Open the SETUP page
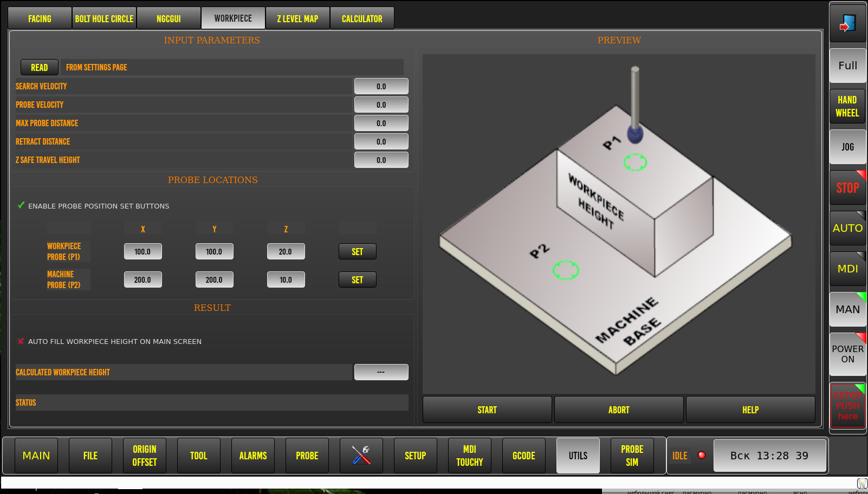868x494 pixels. point(416,456)
